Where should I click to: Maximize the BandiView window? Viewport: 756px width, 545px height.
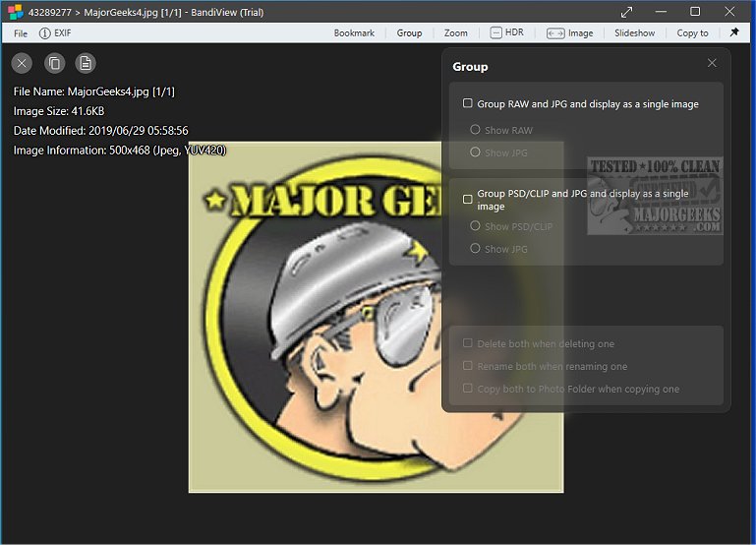click(x=695, y=12)
